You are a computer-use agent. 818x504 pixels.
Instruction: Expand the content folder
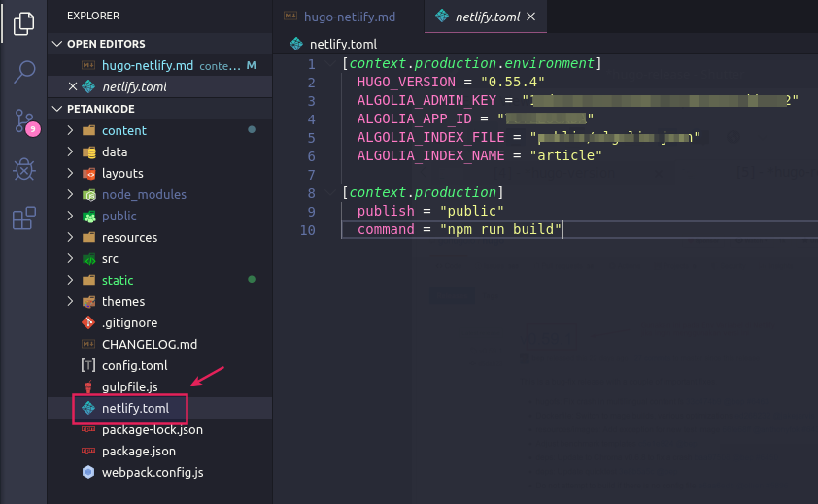[70, 130]
